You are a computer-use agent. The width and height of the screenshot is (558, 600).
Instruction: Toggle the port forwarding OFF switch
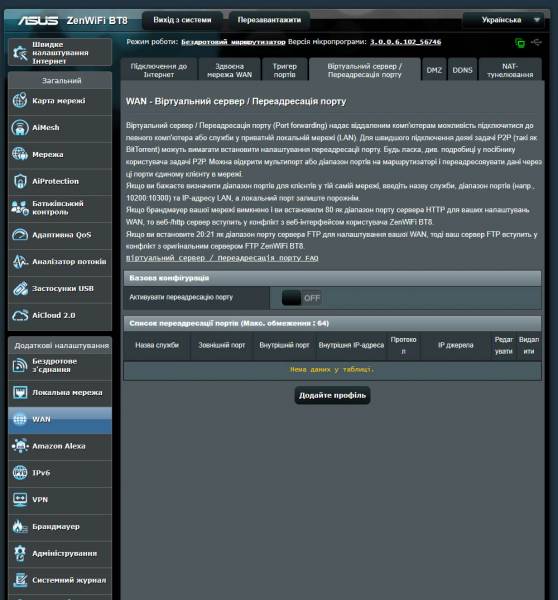point(301,298)
